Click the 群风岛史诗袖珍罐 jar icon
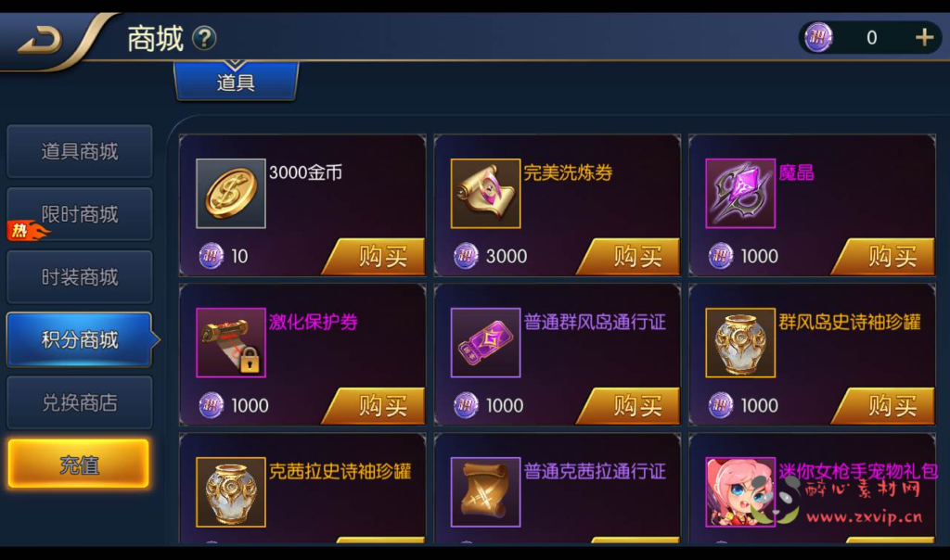Viewport: 950px width, 560px height. pyautogui.click(x=740, y=343)
